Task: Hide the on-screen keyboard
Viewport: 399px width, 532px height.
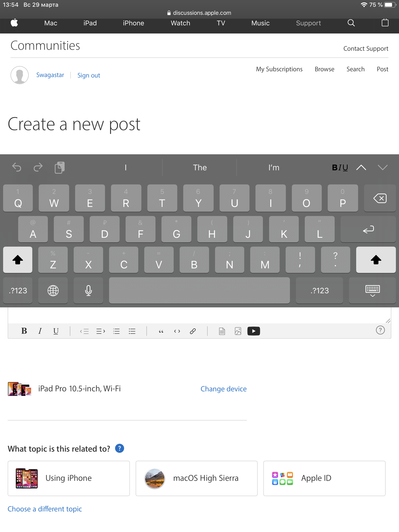Action: 372,290
